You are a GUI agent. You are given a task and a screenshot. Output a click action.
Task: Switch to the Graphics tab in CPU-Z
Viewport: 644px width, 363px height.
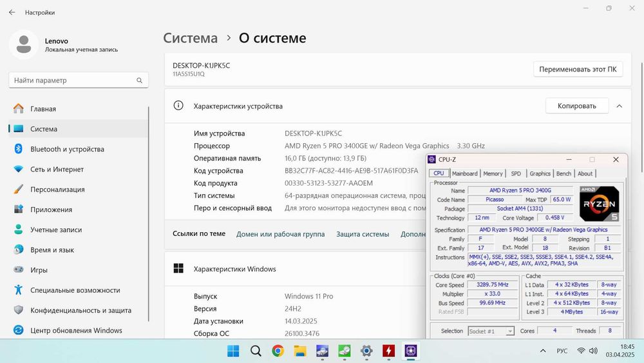(540, 173)
